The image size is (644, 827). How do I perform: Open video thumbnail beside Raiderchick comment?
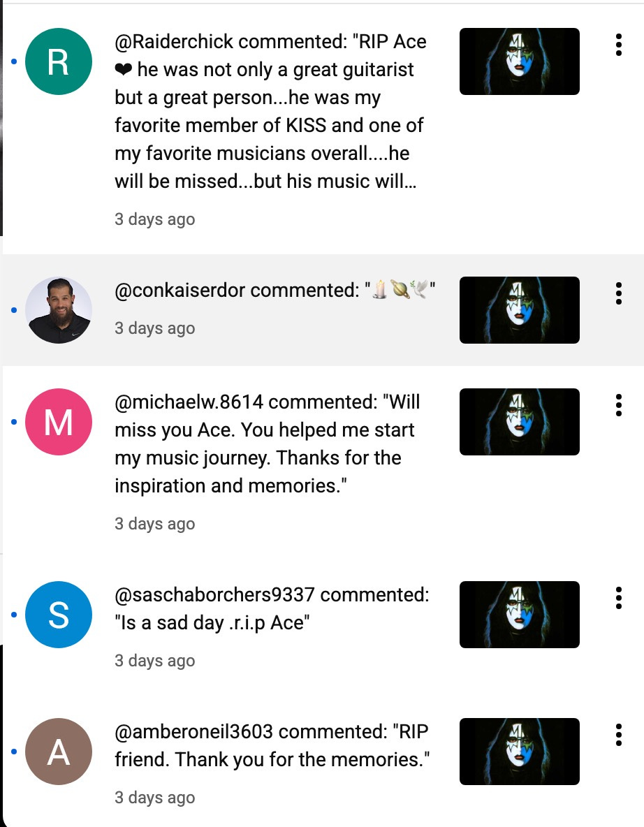point(520,61)
